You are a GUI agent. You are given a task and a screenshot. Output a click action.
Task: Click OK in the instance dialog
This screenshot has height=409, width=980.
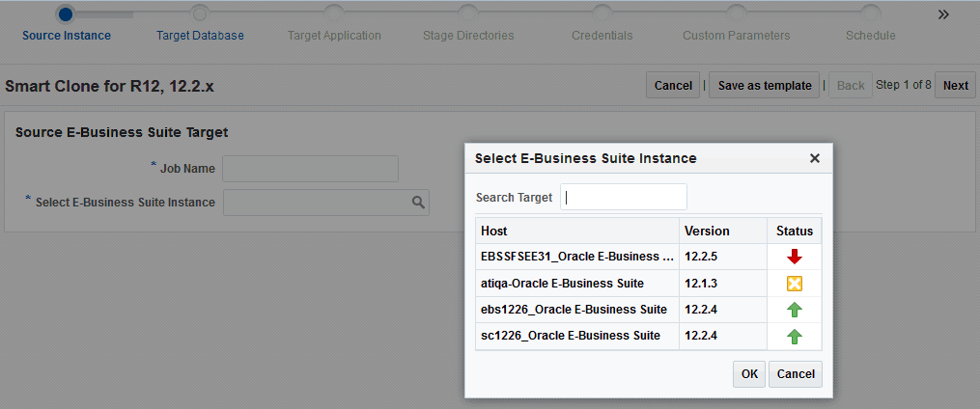[x=749, y=374]
